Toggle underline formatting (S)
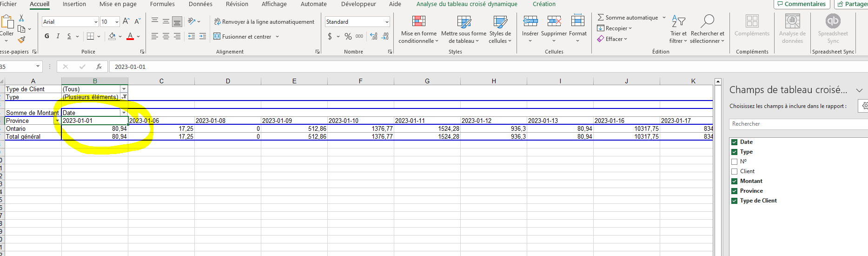 tap(69, 36)
